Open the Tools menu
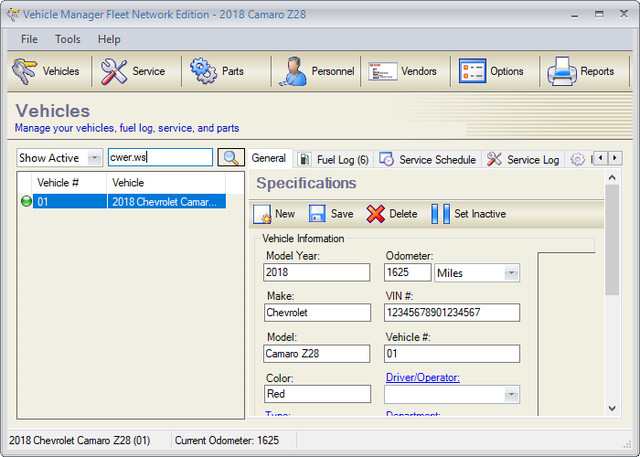 (68, 39)
